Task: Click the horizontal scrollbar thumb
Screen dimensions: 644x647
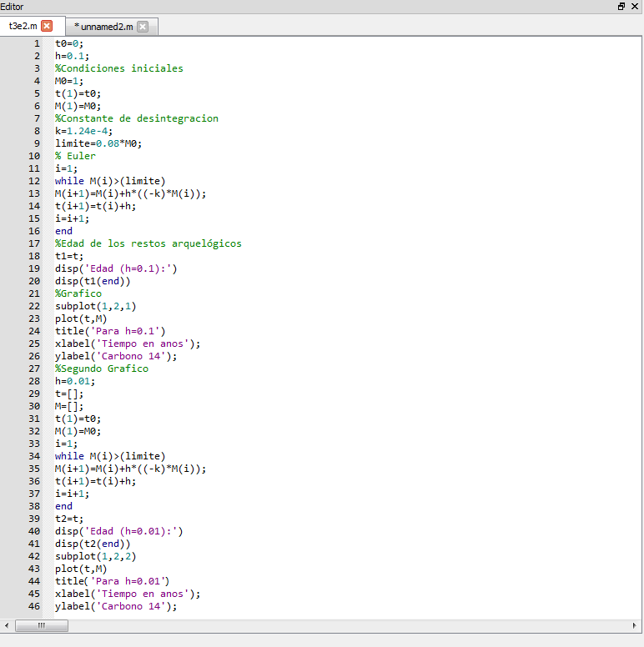Action: pyautogui.click(x=40, y=625)
